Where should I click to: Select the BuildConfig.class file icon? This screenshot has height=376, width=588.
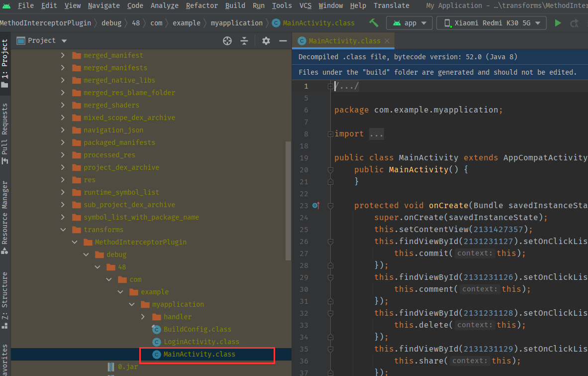click(x=156, y=329)
